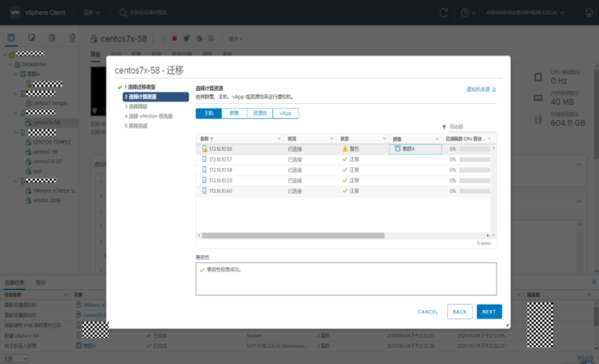Image resolution: width=599 pixels, height=364 pixels.
Task: Switch to VMs and Templates inventory icon
Action: (32, 37)
